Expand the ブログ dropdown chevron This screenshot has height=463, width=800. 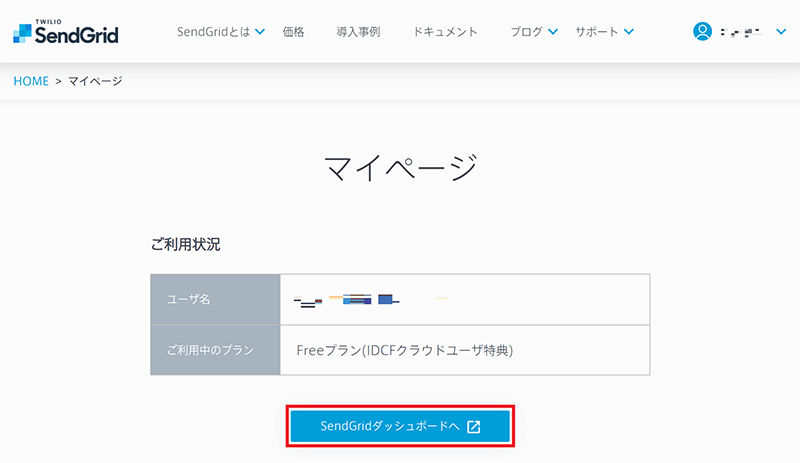click(553, 32)
